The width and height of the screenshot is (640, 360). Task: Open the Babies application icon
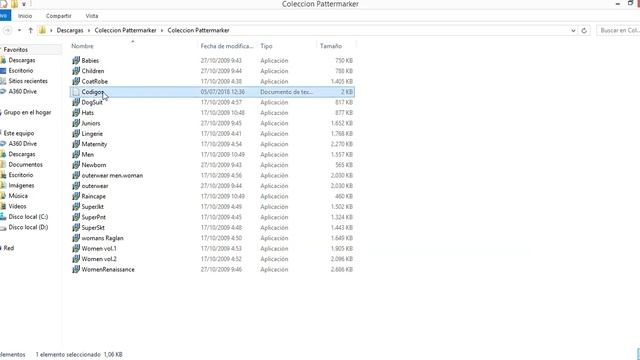click(76, 60)
